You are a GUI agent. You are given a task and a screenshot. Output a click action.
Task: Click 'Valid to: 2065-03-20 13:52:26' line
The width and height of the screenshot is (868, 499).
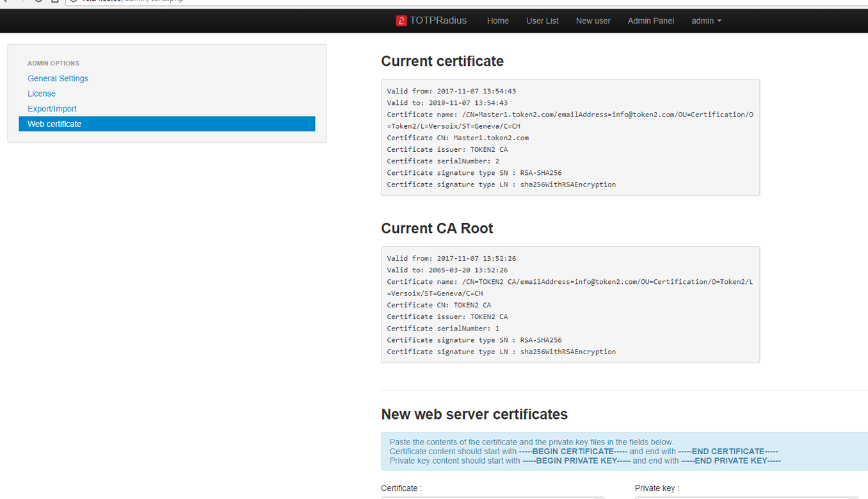(x=447, y=270)
